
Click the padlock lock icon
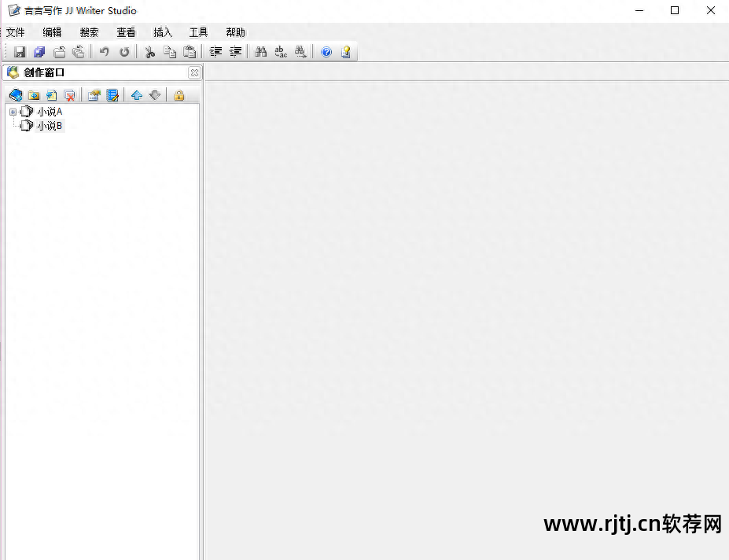tap(179, 95)
